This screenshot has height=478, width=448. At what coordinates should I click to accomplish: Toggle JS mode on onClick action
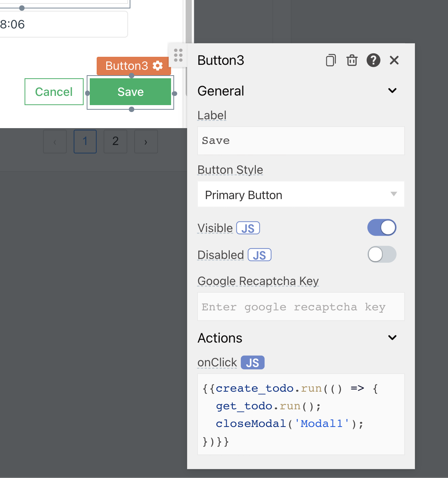pos(252,362)
